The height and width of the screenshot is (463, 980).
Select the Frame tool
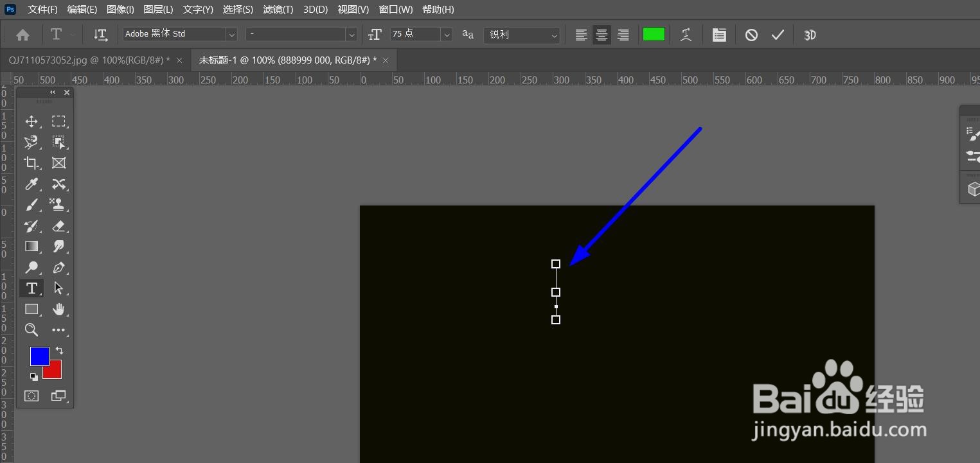point(58,163)
